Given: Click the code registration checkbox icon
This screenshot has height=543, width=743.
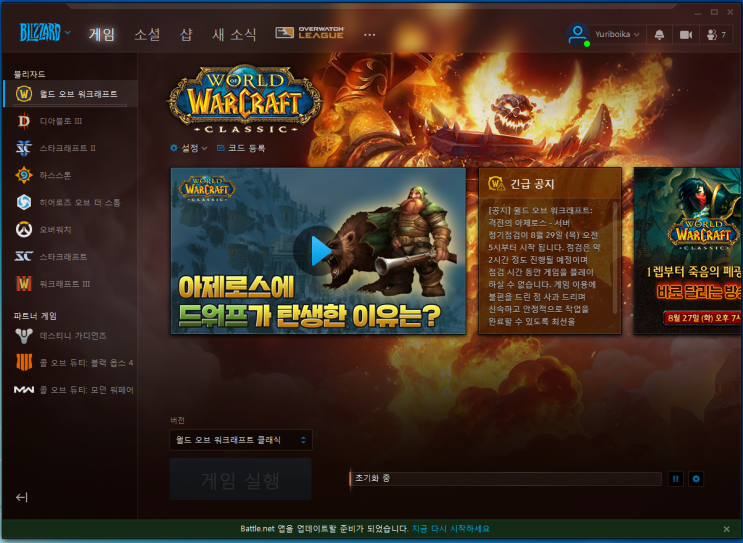Looking at the screenshot, I should click(220, 148).
